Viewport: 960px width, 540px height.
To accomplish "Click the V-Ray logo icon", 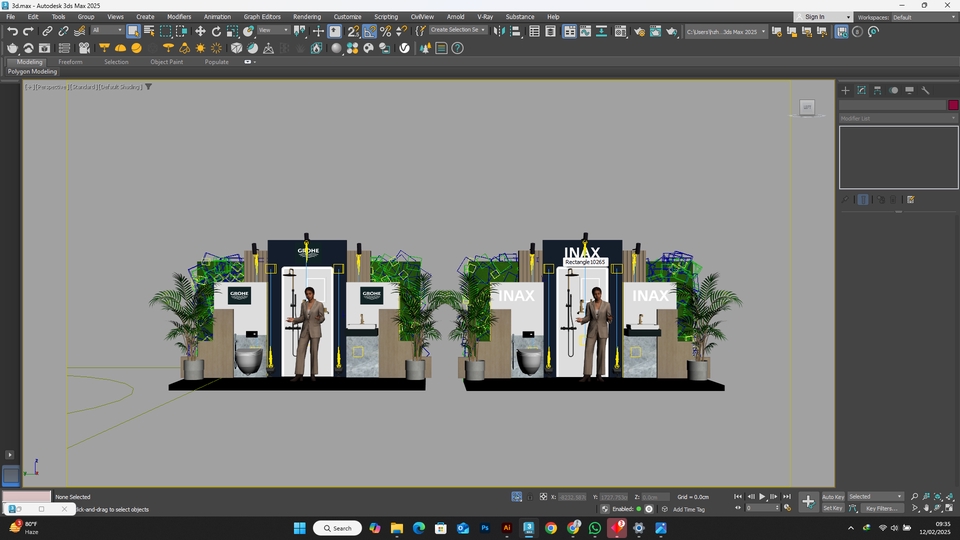I will pos(404,48).
